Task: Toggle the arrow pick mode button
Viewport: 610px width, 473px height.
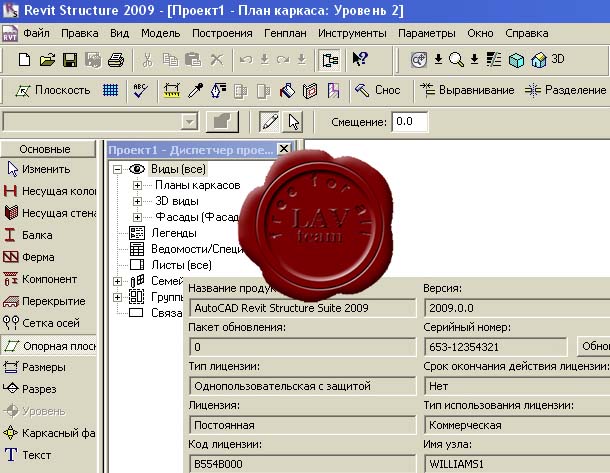Action: tap(294, 122)
